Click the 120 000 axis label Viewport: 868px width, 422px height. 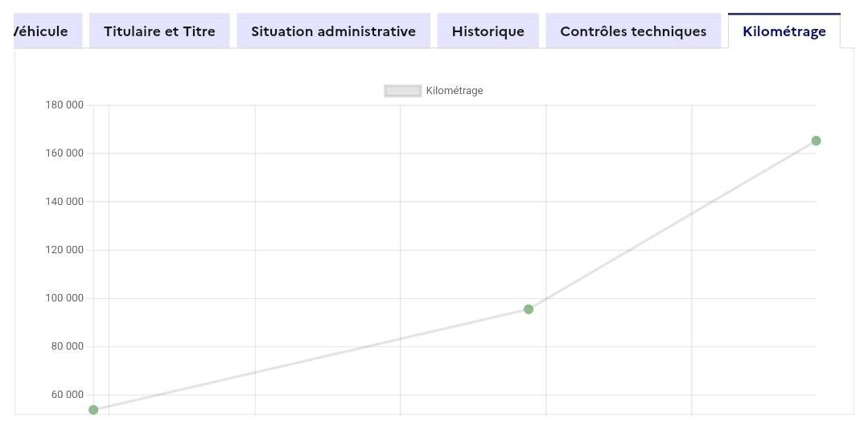tap(64, 250)
